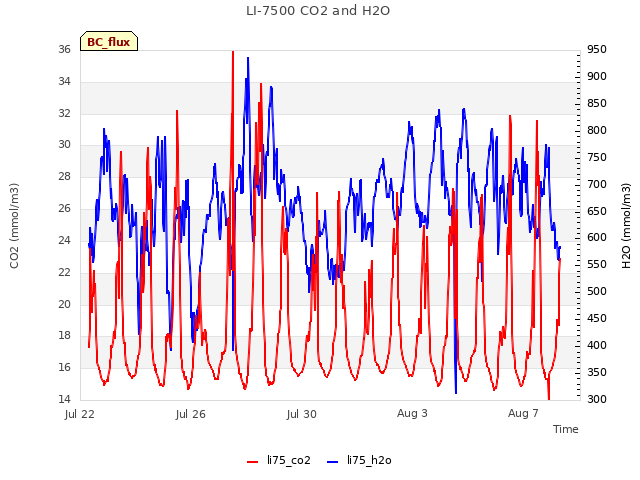This screenshot has height=480, width=640.
Task: Click the BC_flux label badge
Action: (109, 41)
